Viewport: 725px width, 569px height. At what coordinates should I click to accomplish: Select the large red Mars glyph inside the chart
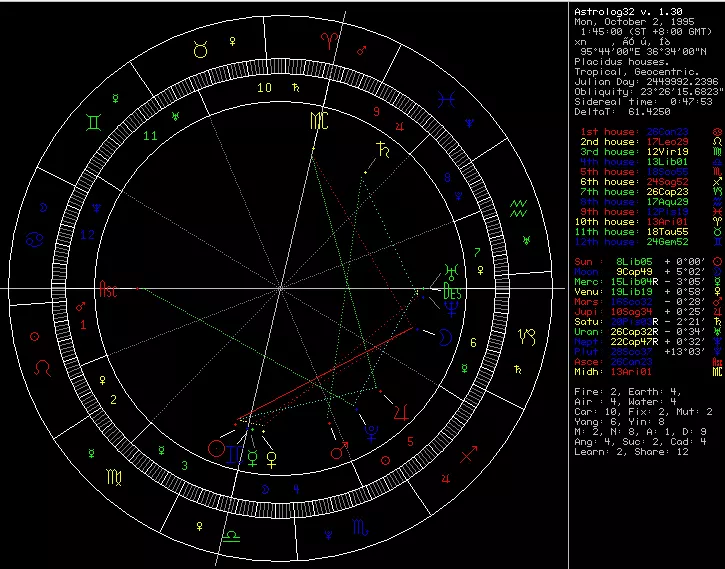339,451
